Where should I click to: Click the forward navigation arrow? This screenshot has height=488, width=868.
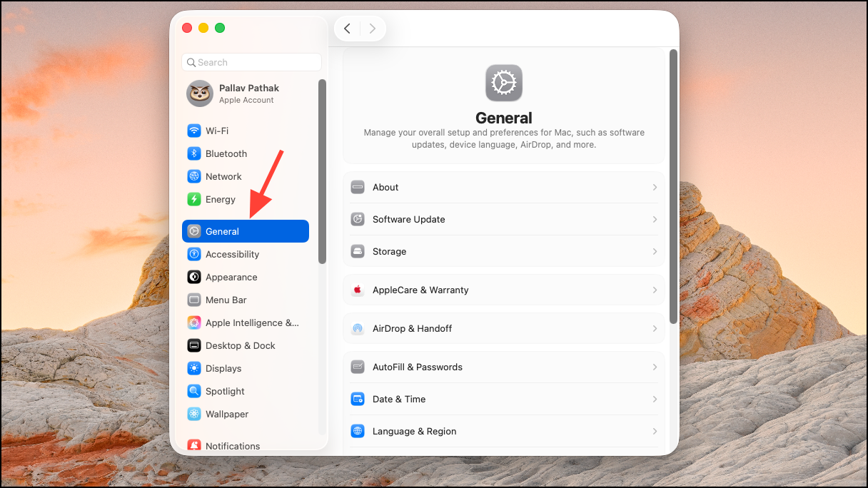[x=372, y=29]
